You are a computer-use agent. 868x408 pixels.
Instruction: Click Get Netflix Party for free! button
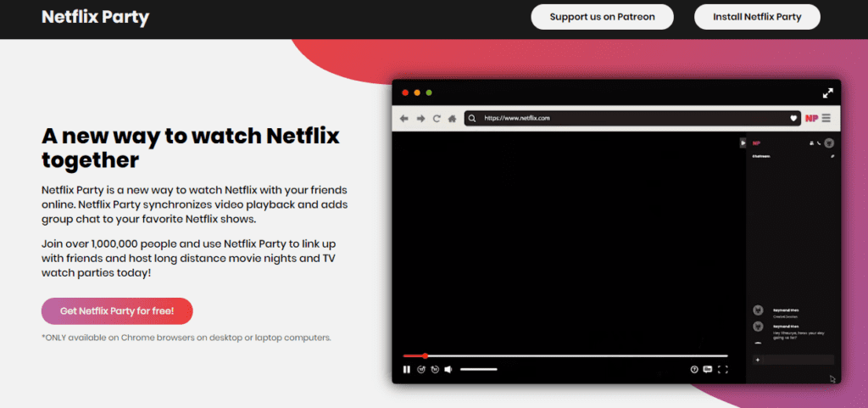coord(117,311)
